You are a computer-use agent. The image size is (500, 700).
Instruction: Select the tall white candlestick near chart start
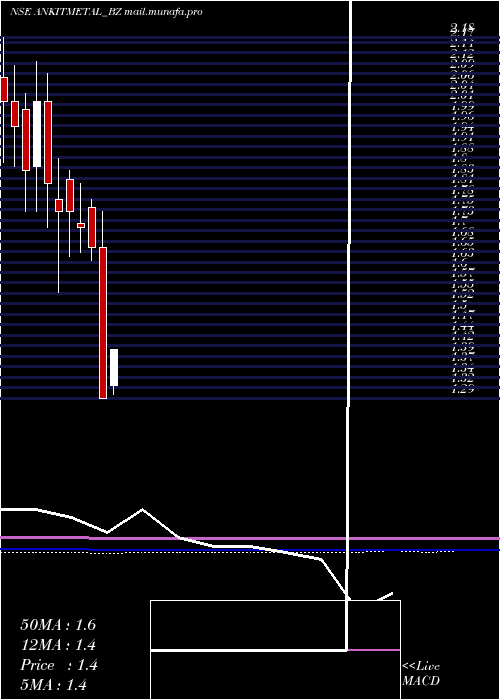pyautogui.click(x=37, y=134)
